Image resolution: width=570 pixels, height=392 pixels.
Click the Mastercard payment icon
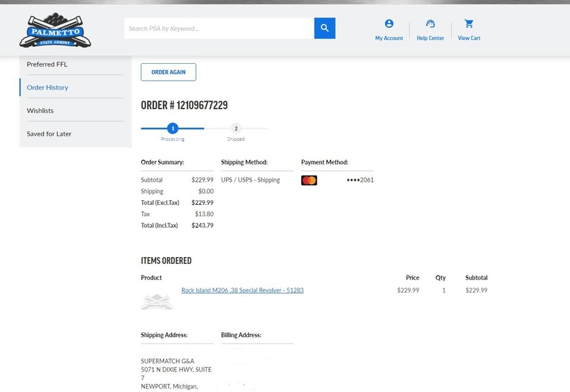tap(309, 180)
